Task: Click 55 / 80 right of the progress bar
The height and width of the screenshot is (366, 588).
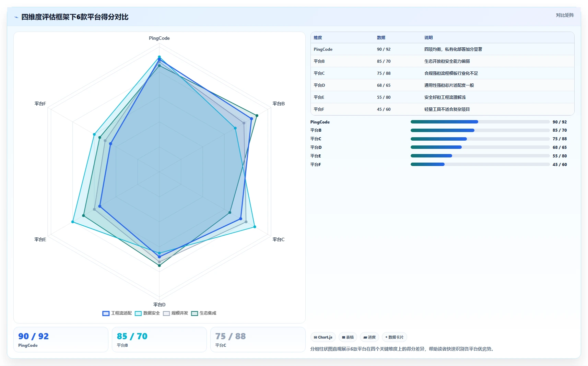Action: [x=560, y=156]
